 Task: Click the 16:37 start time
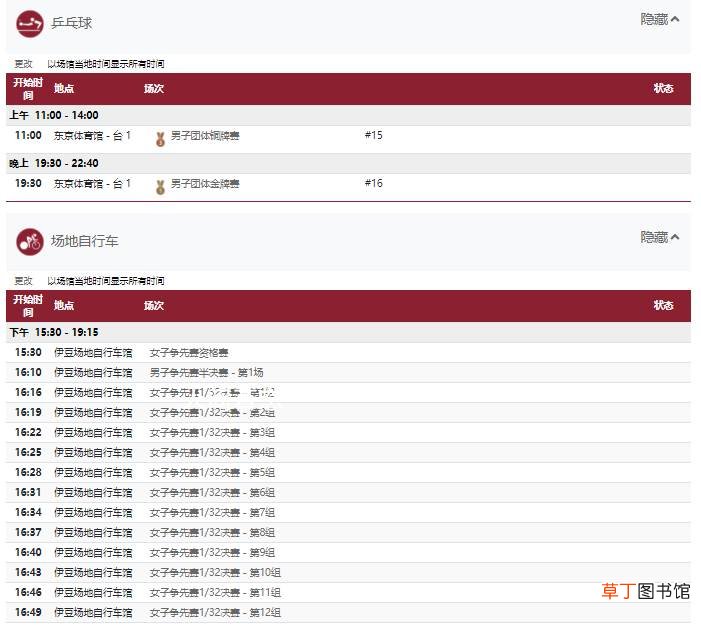click(28, 532)
